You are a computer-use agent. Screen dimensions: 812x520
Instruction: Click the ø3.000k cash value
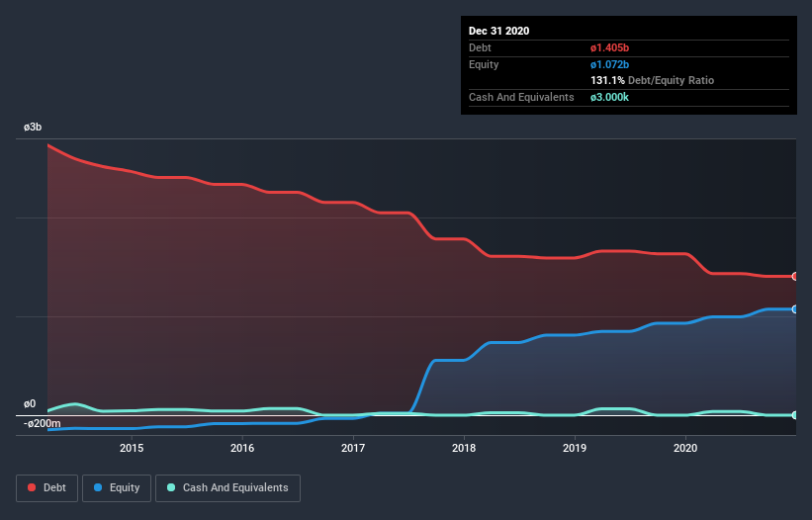(x=609, y=97)
